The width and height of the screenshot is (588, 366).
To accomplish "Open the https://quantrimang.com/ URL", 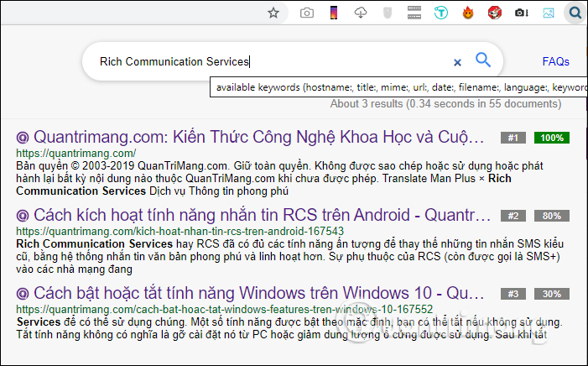I will point(76,153).
